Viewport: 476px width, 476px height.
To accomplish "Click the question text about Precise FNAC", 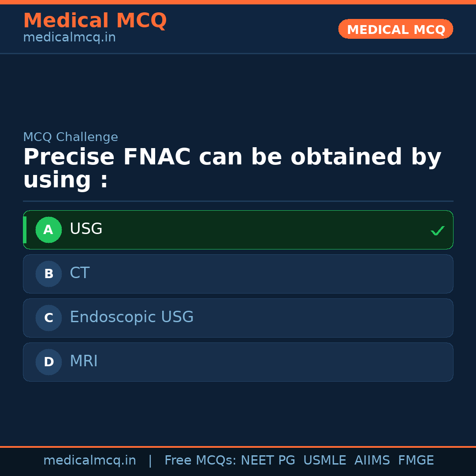I will click(x=232, y=169).
